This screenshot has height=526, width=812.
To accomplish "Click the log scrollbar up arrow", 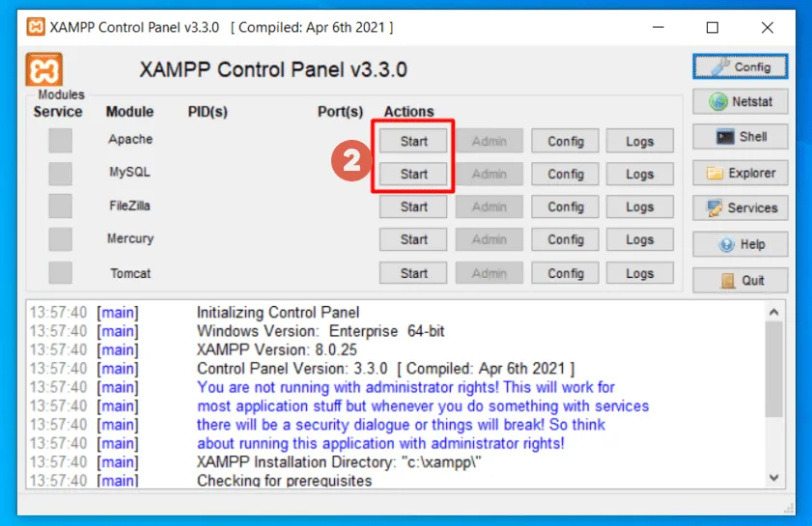I will point(773,312).
